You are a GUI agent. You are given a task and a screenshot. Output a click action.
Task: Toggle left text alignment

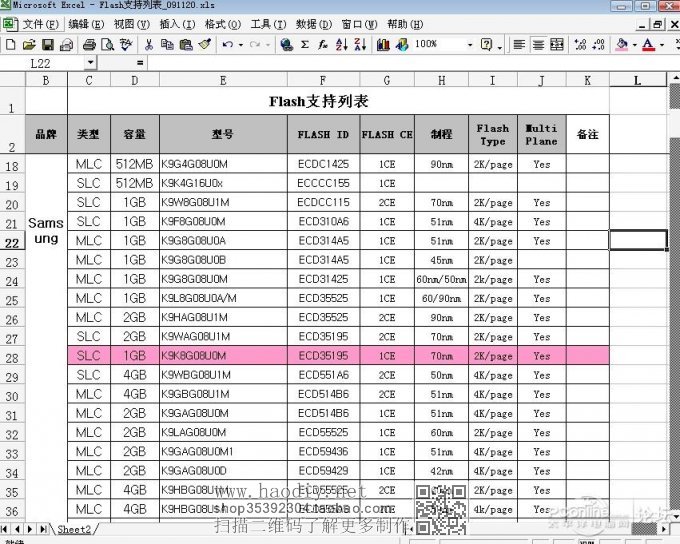click(520, 45)
